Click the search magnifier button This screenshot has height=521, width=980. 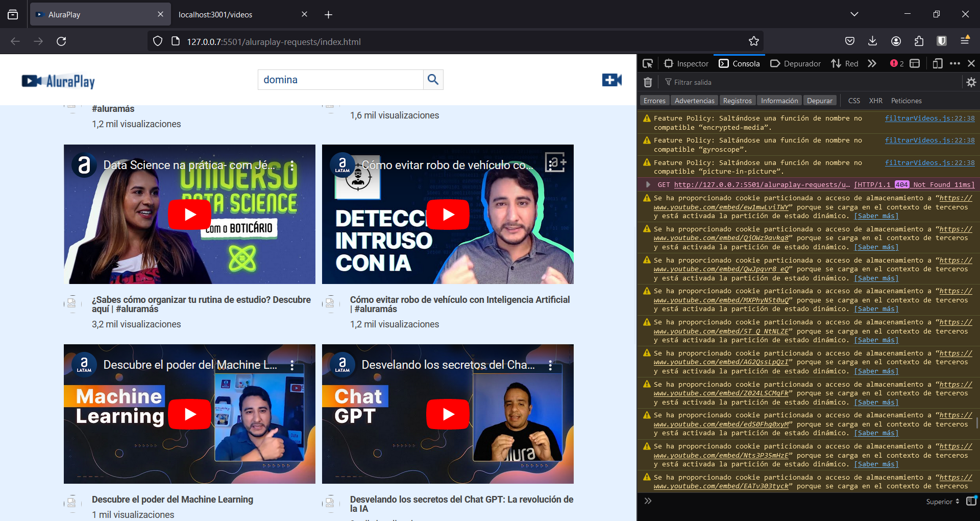pyautogui.click(x=433, y=80)
